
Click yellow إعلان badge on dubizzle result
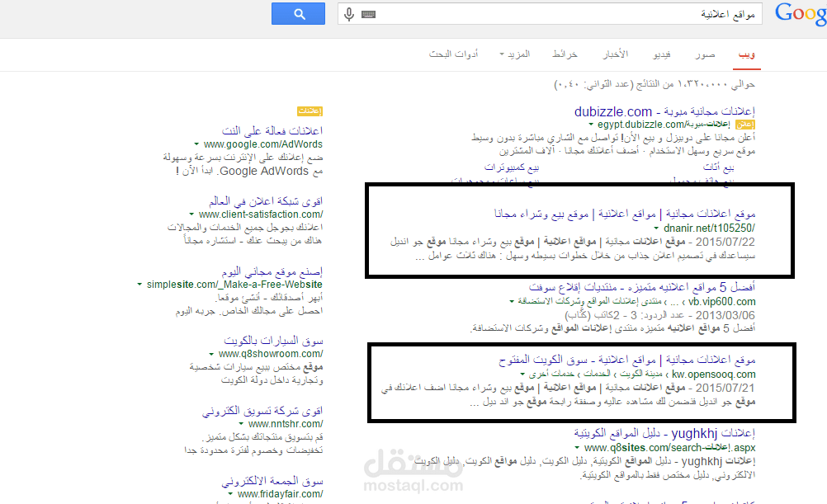(x=744, y=125)
